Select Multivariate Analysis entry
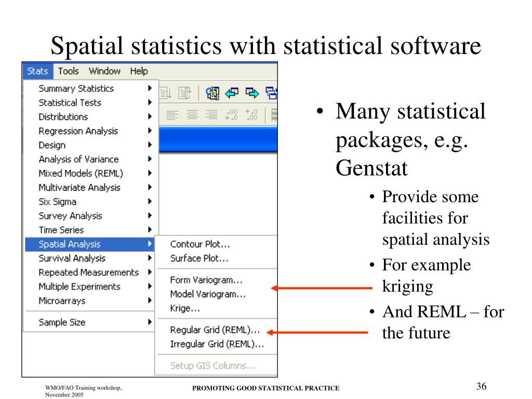This screenshot has width=532, height=399. click(x=90, y=187)
